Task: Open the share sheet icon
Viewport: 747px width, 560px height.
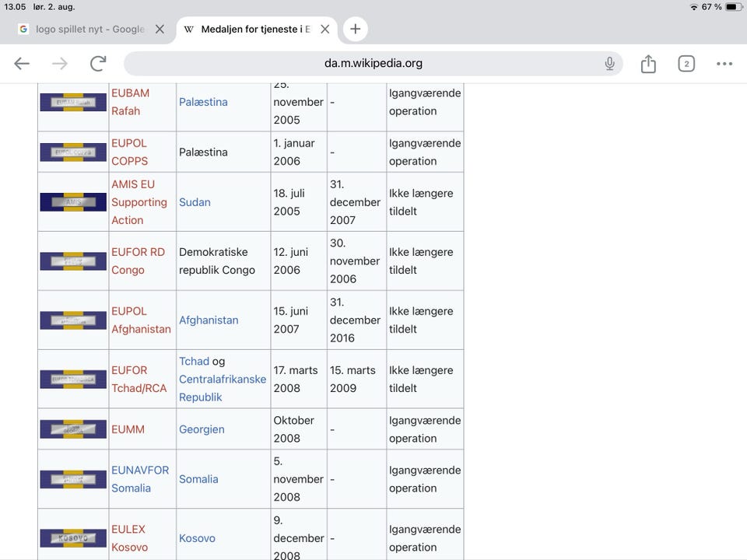Action: coord(648,63)
